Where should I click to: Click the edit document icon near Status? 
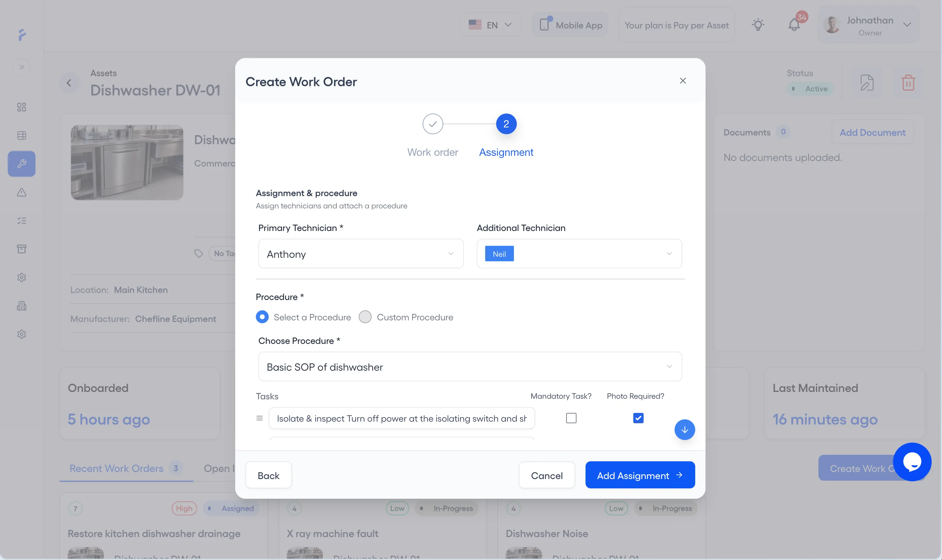867,83
